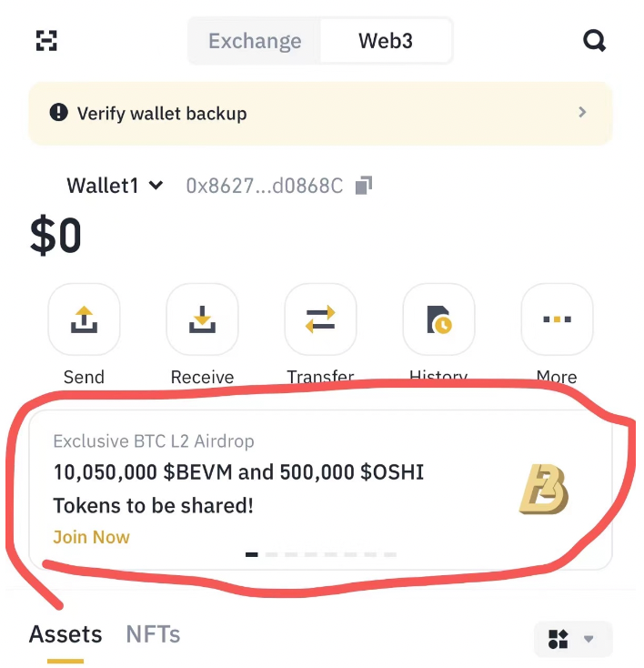This screenshot has height=668, width=644.
Task: Open the More options icon
Action: point(557,319)
